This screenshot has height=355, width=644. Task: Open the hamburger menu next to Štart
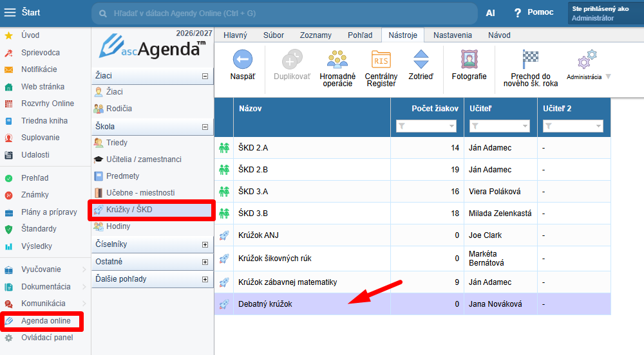tap(10, 12)
